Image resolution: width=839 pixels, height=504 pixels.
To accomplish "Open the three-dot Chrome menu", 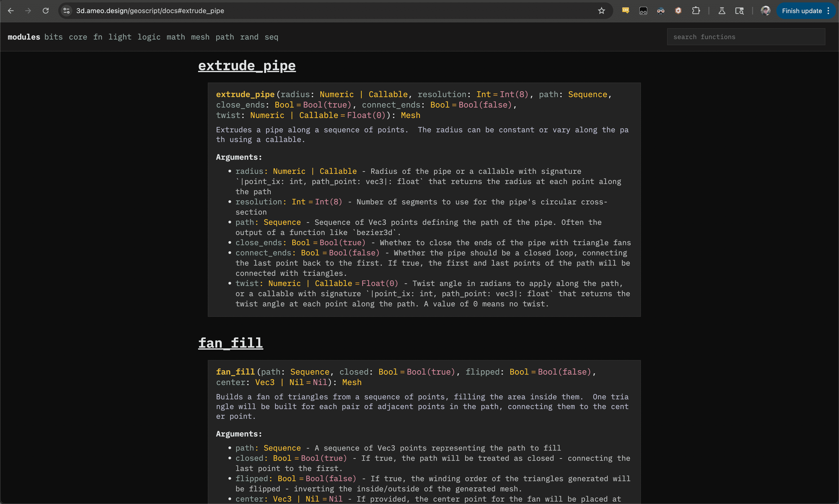I will pyautogui.click(x=829, y=11).
